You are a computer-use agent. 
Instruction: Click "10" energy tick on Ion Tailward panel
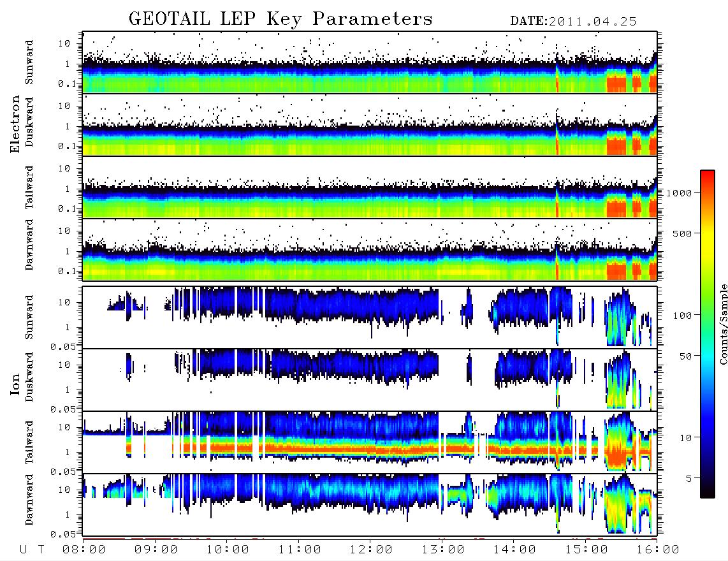click(x=64, y=427)
